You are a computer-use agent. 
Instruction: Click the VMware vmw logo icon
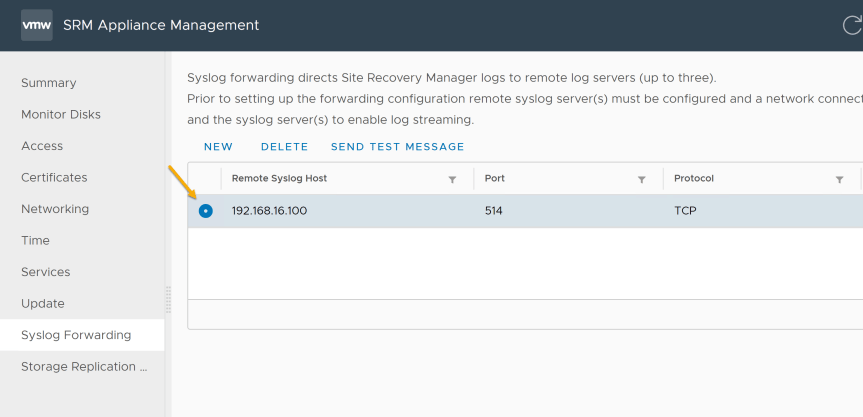[37, 25]
